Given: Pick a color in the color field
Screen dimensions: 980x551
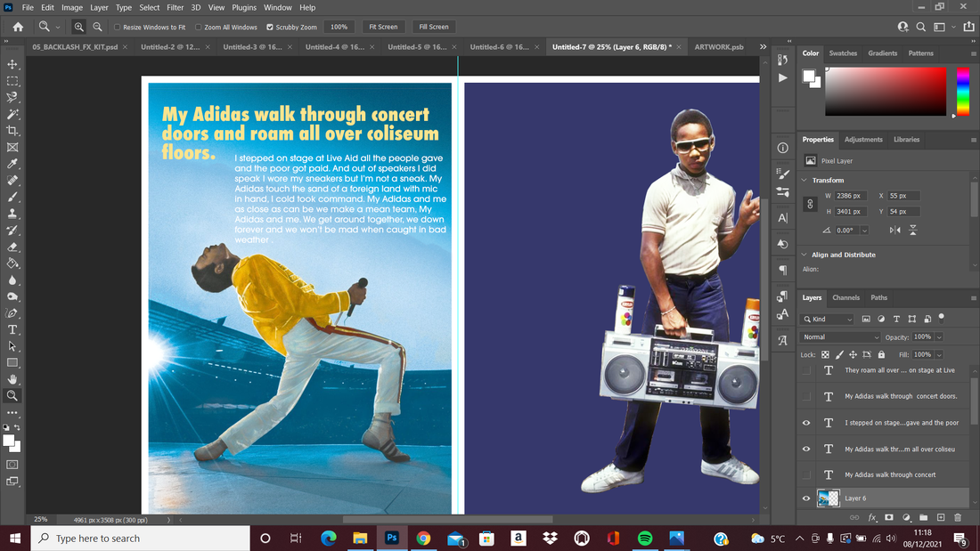Looking at the screenshot, I should 886,91.
